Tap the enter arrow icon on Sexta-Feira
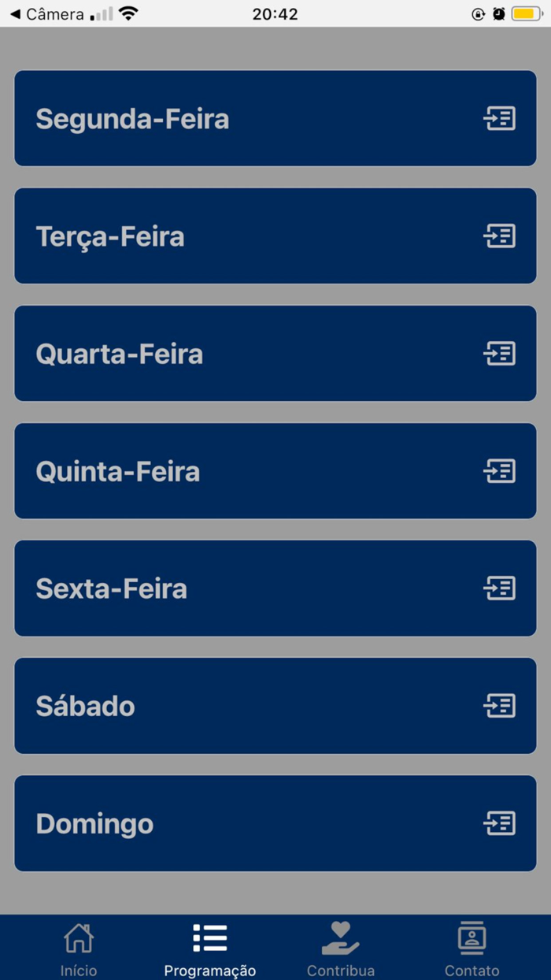This screenshot has height=980, width=551. click(499, 588)
